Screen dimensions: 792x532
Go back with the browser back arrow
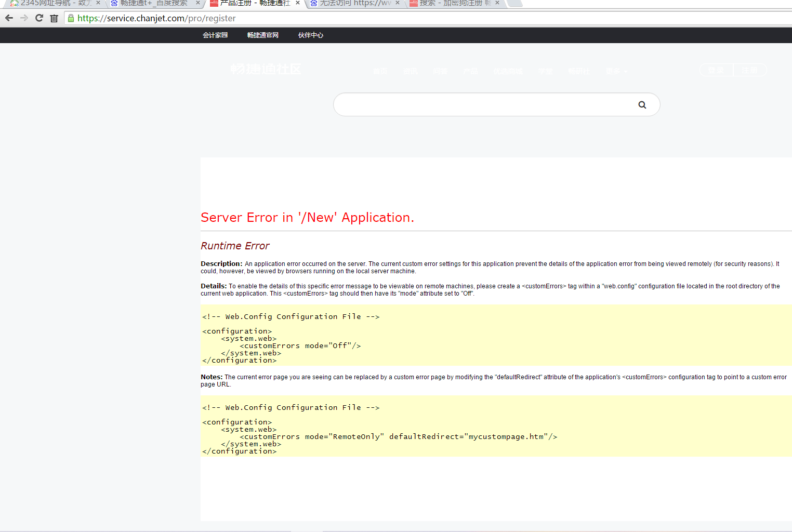pos(9,18)
